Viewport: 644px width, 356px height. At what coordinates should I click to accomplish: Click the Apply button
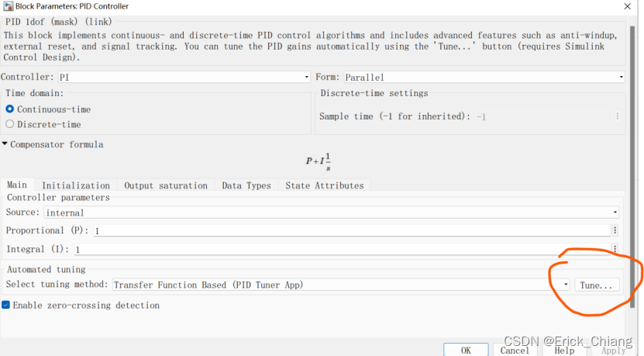pos(614,351)
